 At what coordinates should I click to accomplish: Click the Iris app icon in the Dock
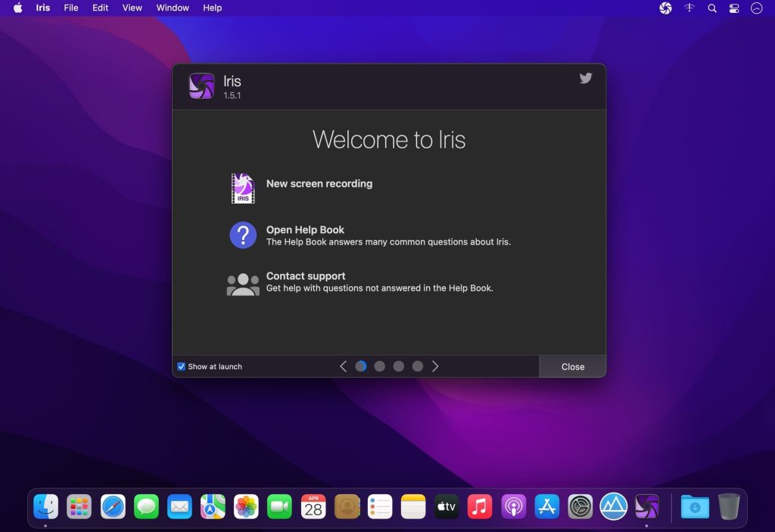click(x=646, y=506)
